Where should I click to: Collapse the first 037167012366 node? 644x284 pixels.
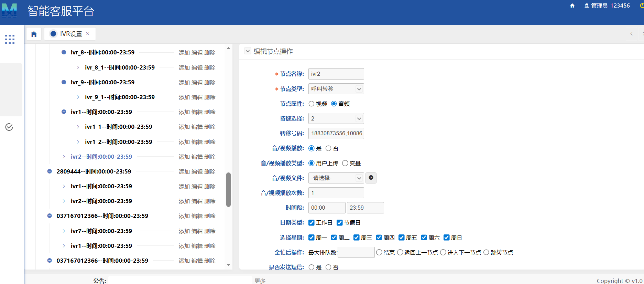coord(50,216)
